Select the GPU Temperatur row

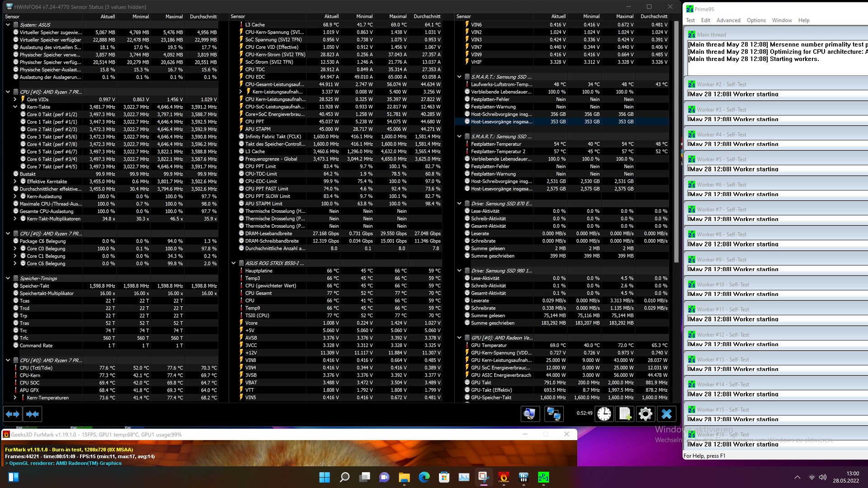(x=562, y=345)
